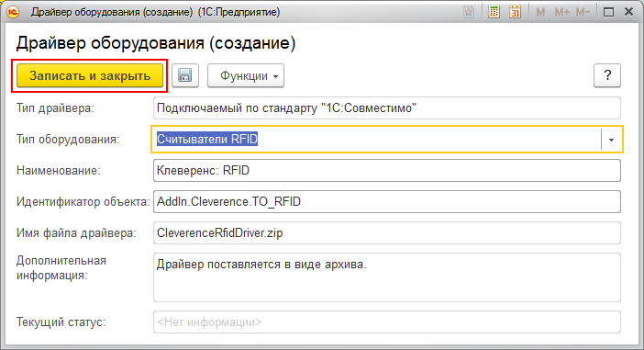Viewport: 644px width, 350px height.
Task: Click the M memory button
Action: pyautogui.click(x=540, y=12)
